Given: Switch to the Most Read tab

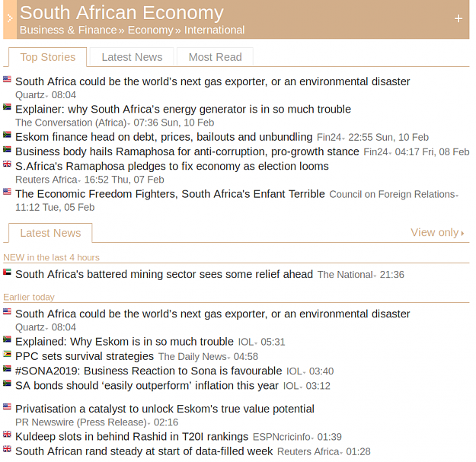Looking at the screenshot, I should click(x=216, y=57).
